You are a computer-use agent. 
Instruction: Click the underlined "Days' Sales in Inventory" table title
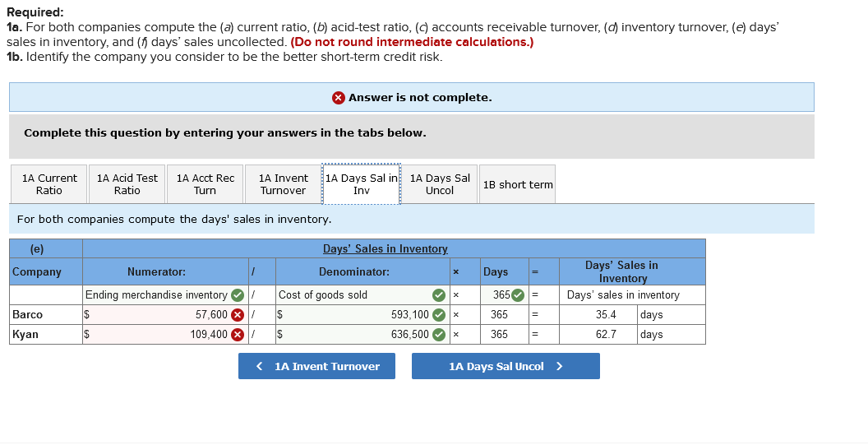(x=386, y=249)
